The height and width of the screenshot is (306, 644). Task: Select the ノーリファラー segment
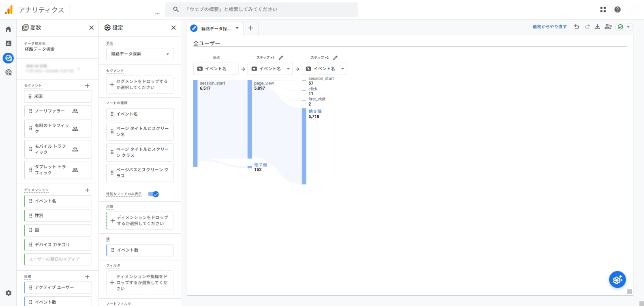tap(58, 111)
